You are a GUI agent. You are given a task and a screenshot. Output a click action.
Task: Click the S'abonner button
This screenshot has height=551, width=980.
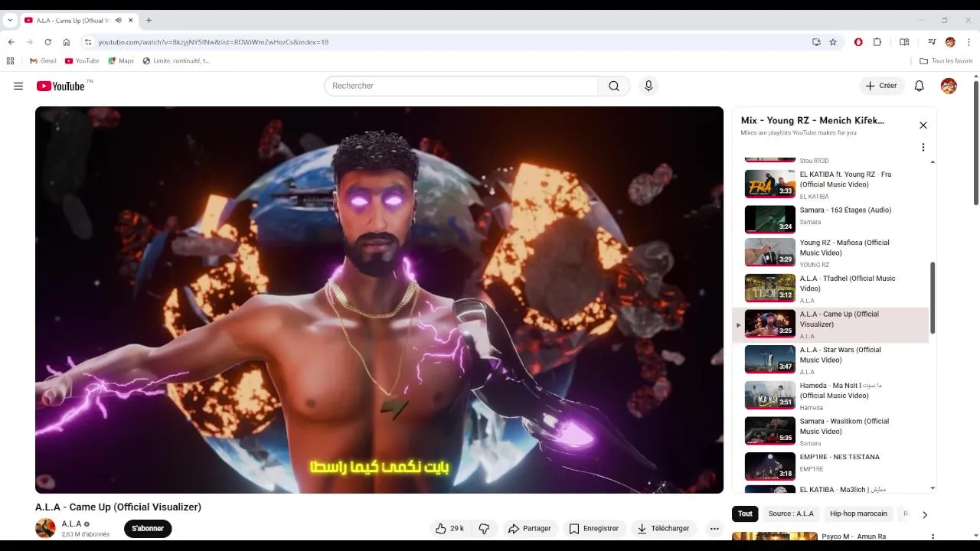click(x=148, y=528)
